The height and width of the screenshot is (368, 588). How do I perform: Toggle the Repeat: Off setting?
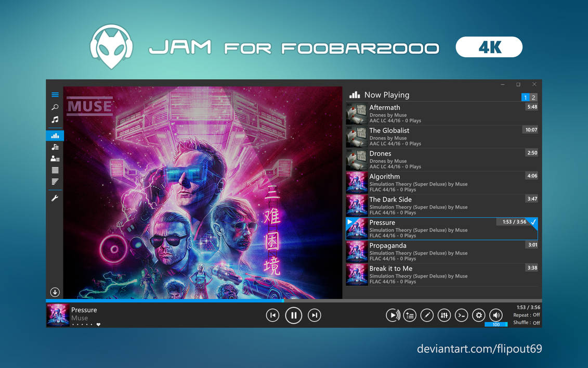(x=527, y=315)
